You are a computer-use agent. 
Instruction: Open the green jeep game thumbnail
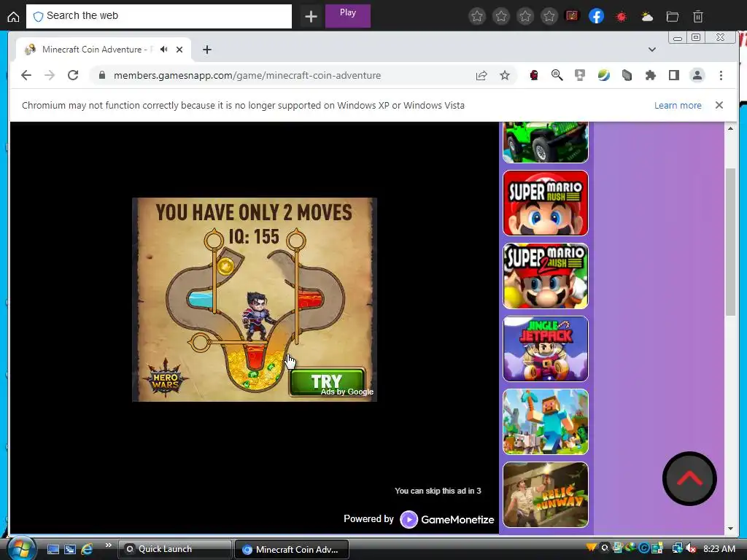point(546,142)
